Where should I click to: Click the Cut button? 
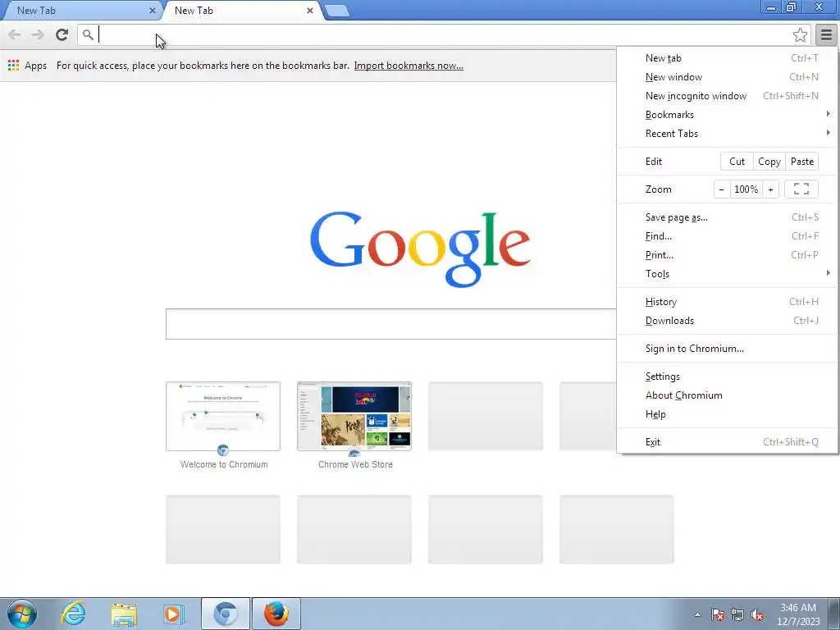pos(737,162)
